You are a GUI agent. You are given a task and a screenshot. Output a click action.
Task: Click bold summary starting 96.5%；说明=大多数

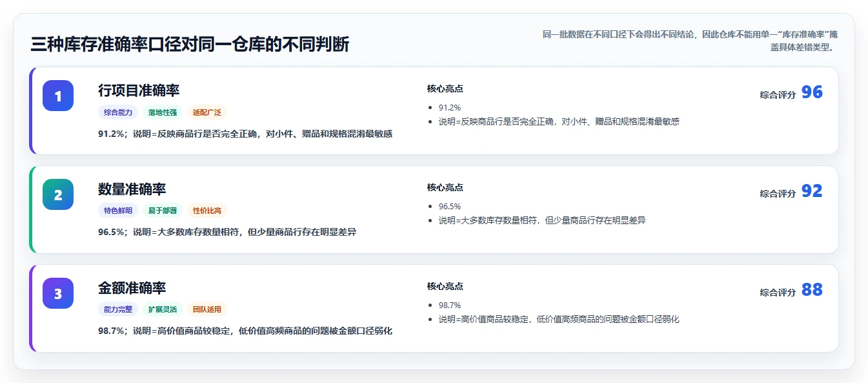click(227, 232)
